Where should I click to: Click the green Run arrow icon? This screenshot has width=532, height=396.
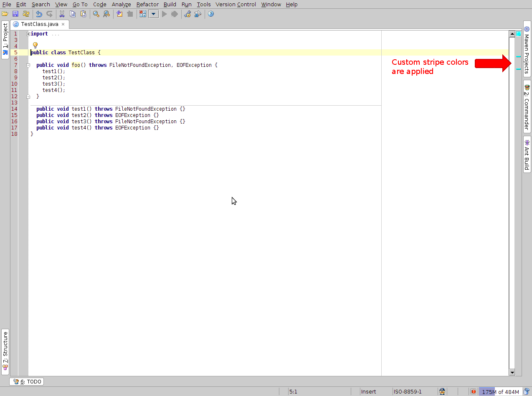(165, 14)
